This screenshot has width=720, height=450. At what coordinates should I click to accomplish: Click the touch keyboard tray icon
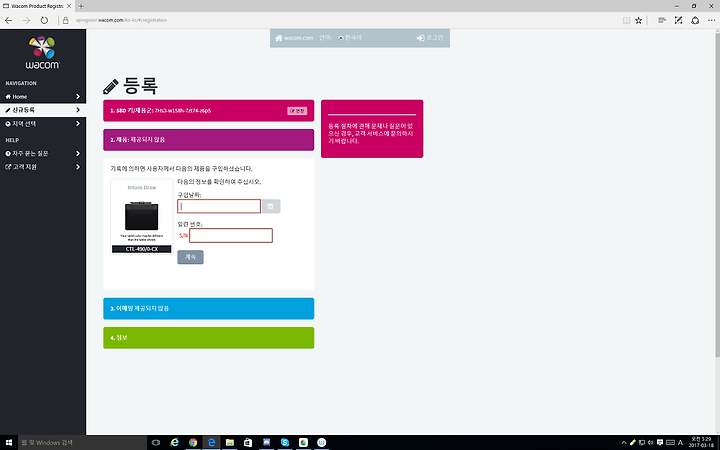(670, 443)
